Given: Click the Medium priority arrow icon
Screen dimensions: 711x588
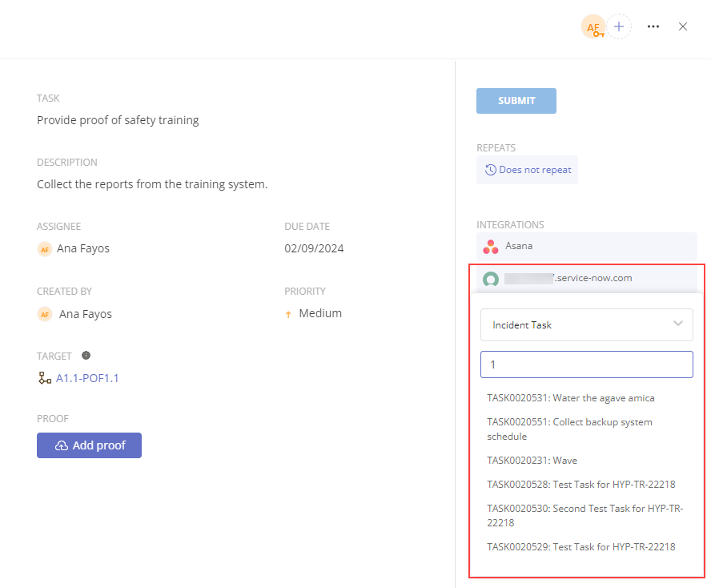Looking at the screenshot, I should [x=288, y=314].
